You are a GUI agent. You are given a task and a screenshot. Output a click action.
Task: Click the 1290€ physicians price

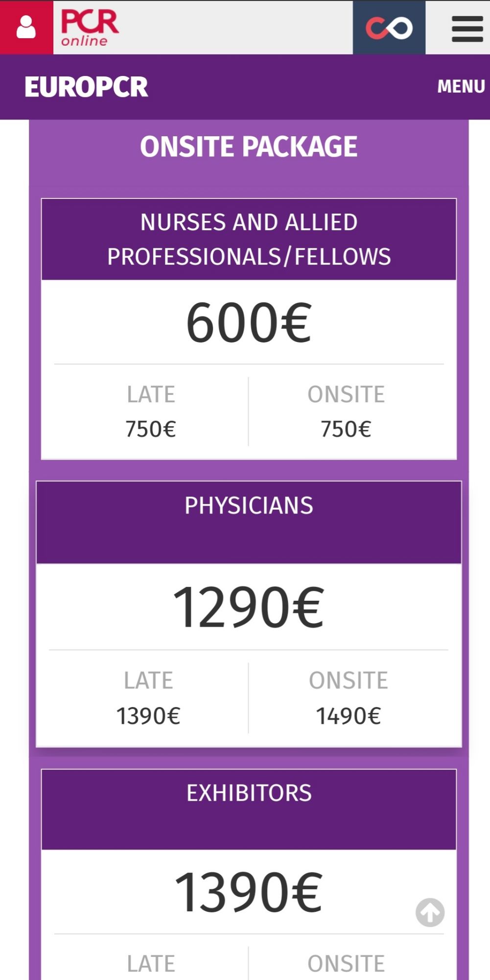coord(249,608)
